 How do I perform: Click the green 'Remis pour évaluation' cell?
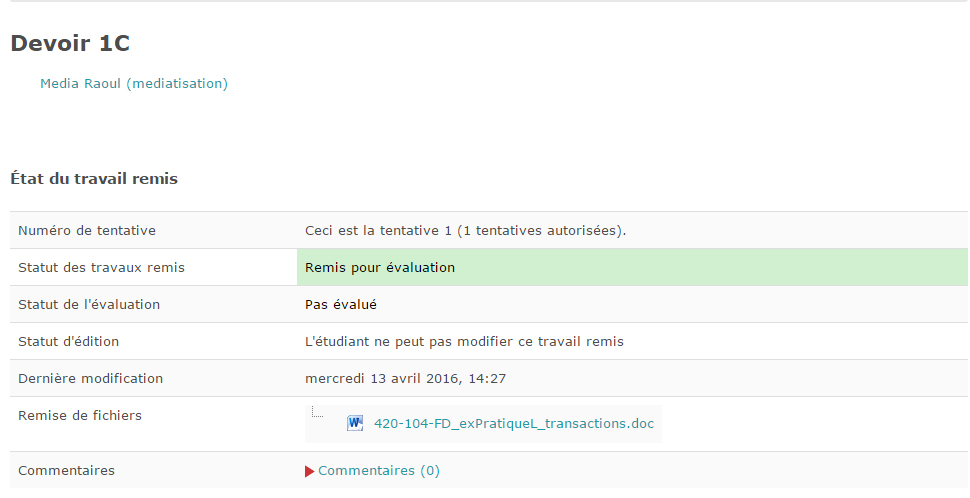pos(631,268)
